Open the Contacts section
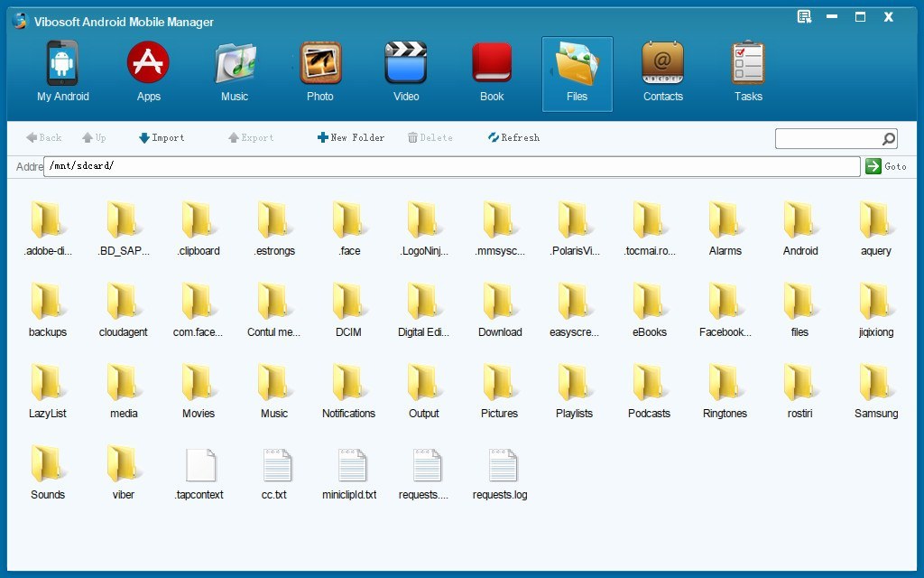Image resolution: width=924 pixels, height=578 pixels. 663,72
